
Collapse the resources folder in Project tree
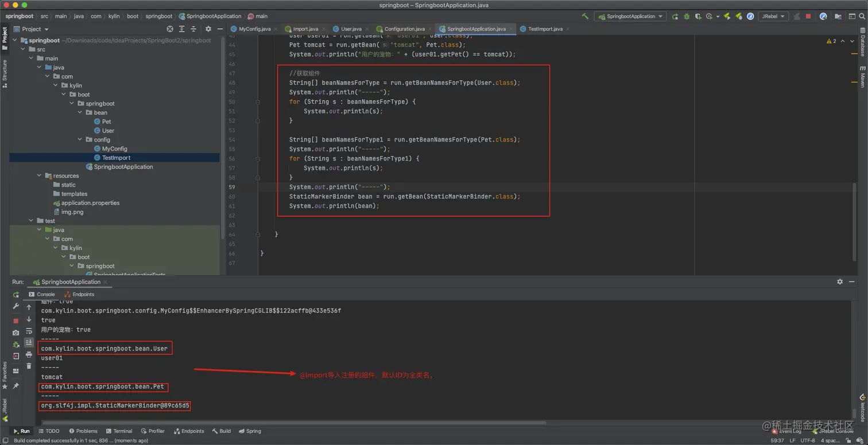(39, 175)
